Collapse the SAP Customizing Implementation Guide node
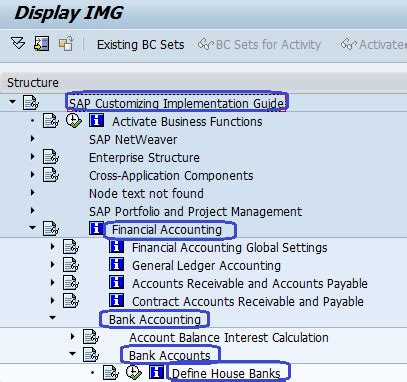 [x=13, y=102]
